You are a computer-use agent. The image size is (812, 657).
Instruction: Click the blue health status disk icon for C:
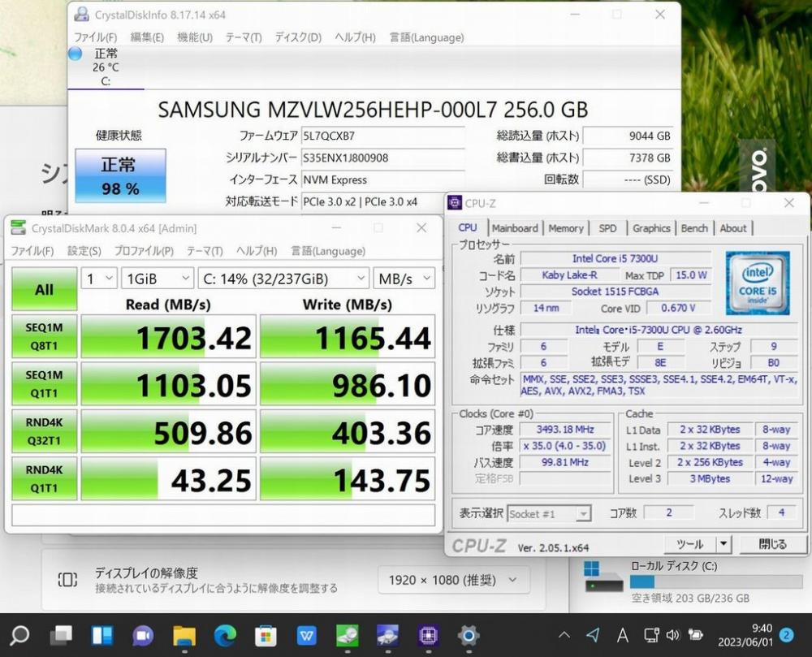pos(75,54)
